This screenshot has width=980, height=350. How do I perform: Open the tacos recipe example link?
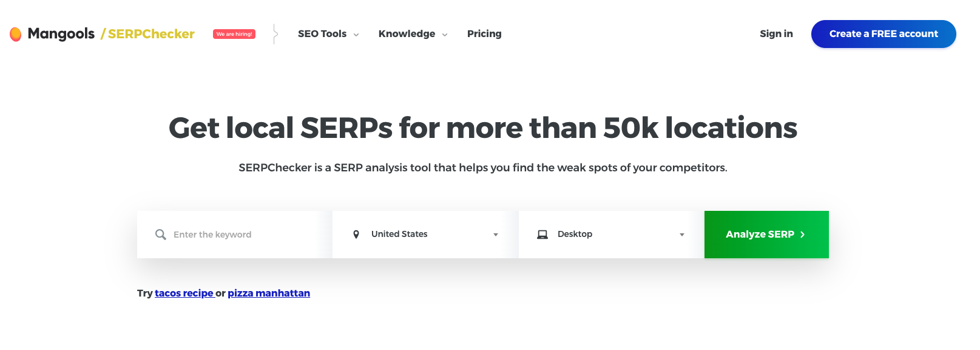(184, 293)
